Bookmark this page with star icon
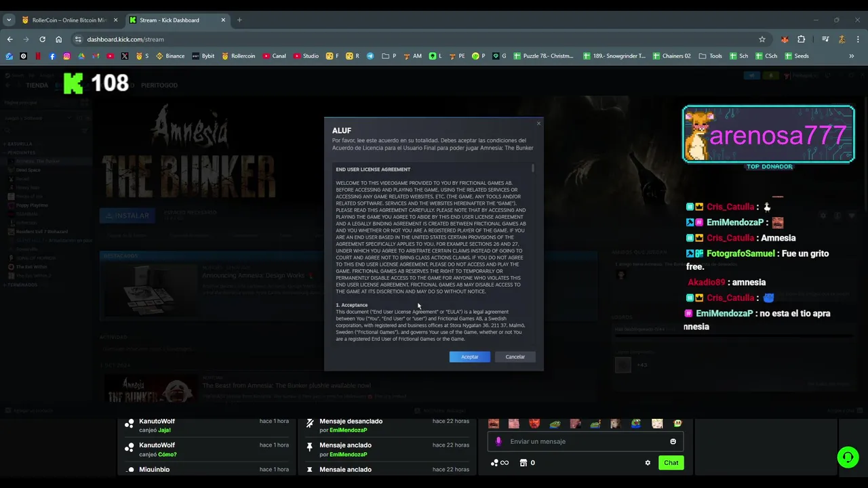Image resolution: width=868 pixels, height=488 pixels. (762, 39)
